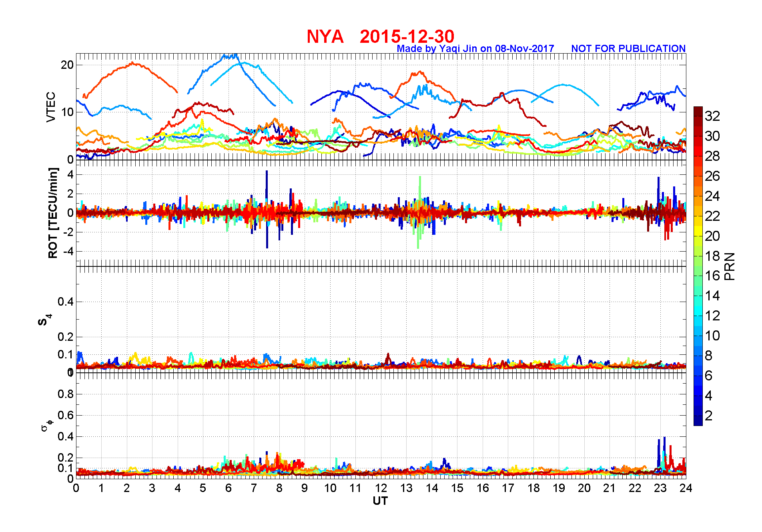Click x-axis tick label 7
The image size is (762, 532).
click(x=254, y=488)
